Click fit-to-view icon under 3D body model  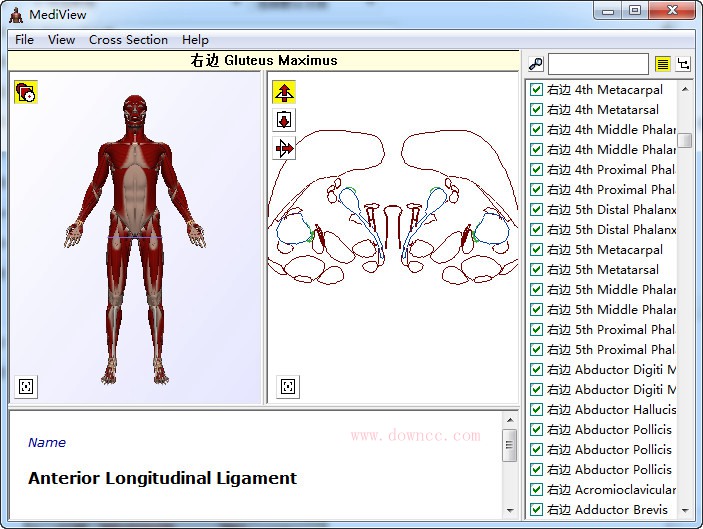click(x=26, y=387)
